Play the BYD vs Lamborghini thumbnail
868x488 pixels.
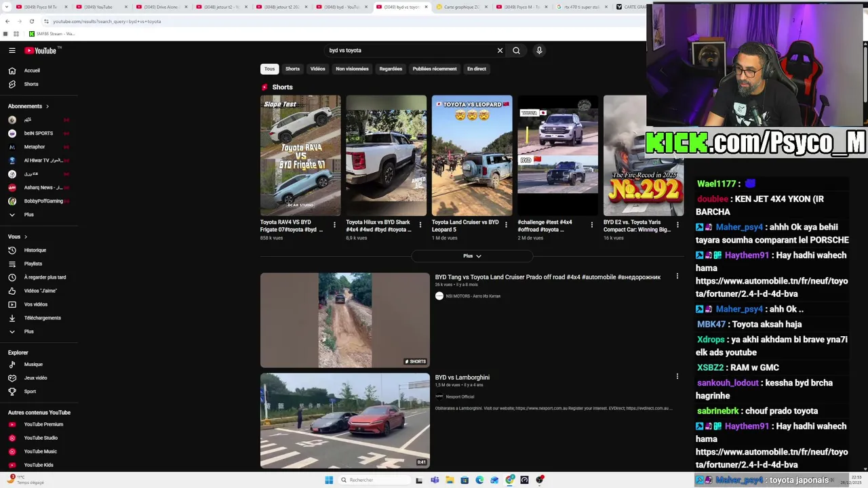point(344,421)
